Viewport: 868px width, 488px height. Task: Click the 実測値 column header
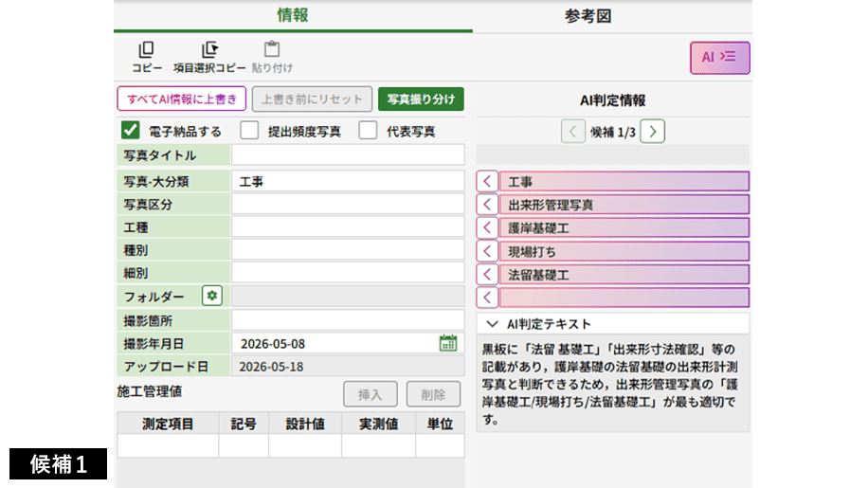click(x=379, y=424)
